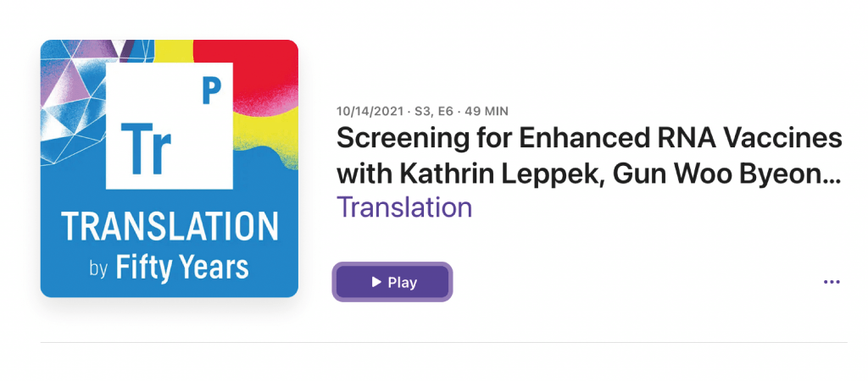
Task: Click the word by on the cover
Action: coord(98,271)
